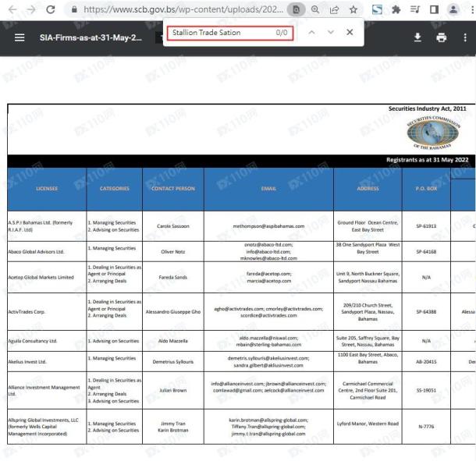Click contact person Demetrius Syllouris
Viewport: 476px width, 461px height.
pyautogui.click(x=173, y=362)
